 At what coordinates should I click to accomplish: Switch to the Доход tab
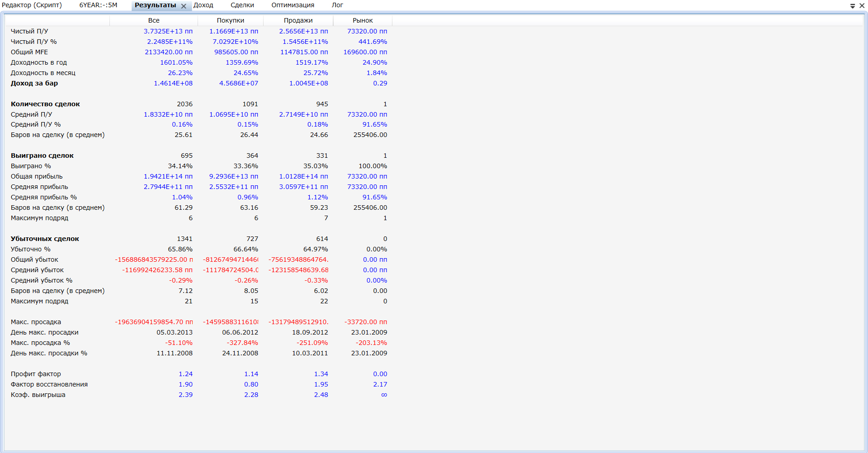coord(203,5)
